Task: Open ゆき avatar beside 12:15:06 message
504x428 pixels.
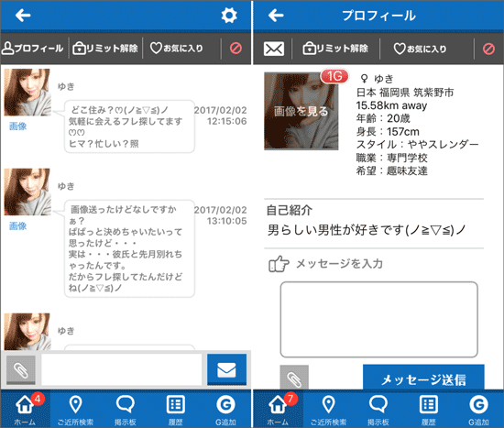Action: tap(27, 93)
